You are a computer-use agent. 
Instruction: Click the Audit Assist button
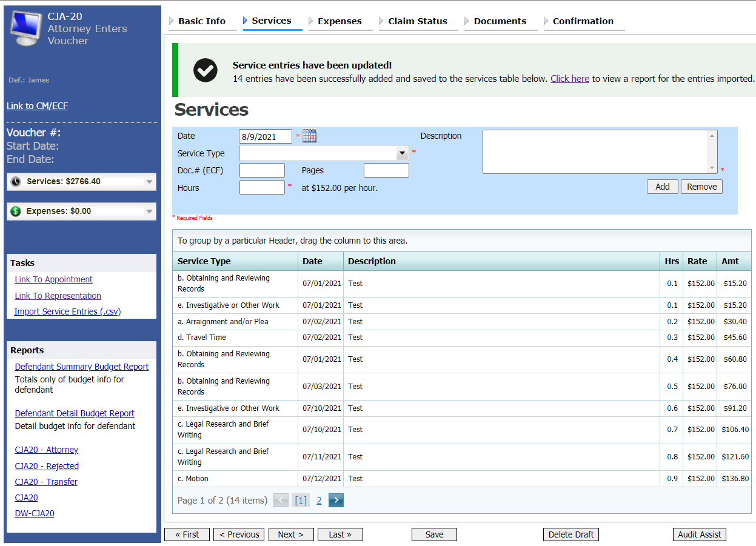pos(699,534)
